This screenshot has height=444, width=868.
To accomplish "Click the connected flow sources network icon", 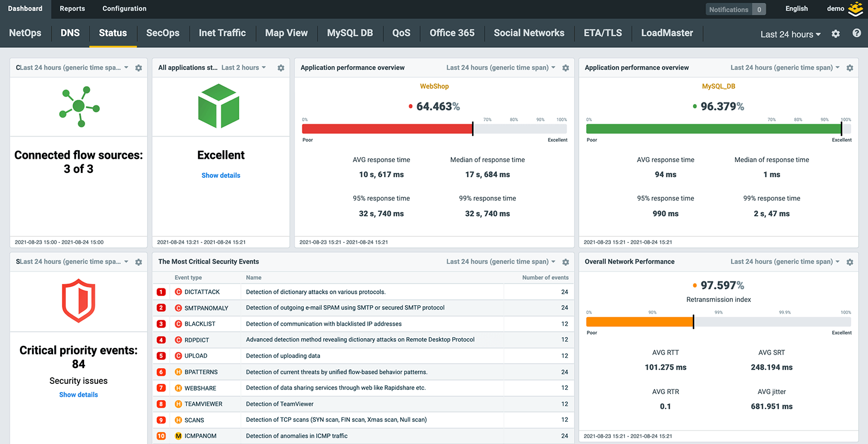I will [x=79, y=106].
